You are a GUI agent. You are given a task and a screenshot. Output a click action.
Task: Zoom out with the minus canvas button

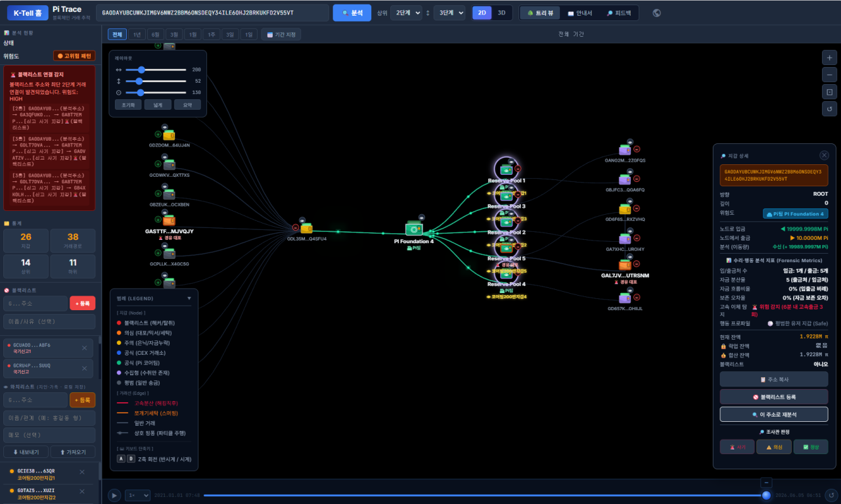click(x=829, y=75)
